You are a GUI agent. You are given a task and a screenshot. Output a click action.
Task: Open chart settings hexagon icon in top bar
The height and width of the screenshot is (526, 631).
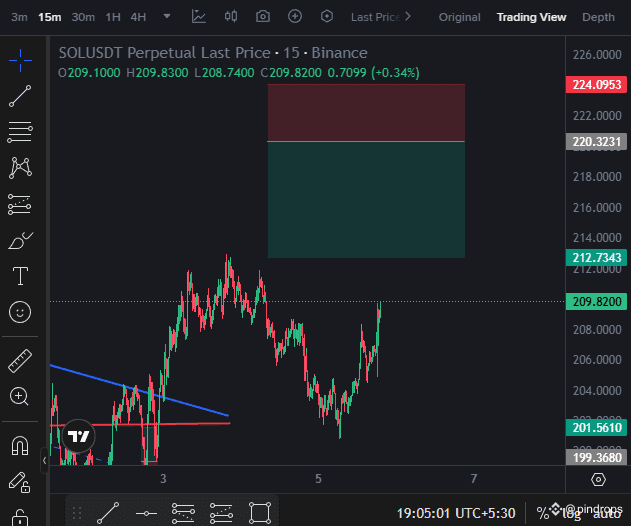(327, 17)
